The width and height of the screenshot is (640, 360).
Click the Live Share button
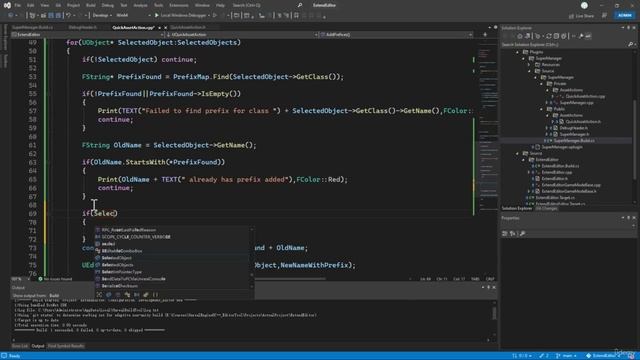(581, 16)
